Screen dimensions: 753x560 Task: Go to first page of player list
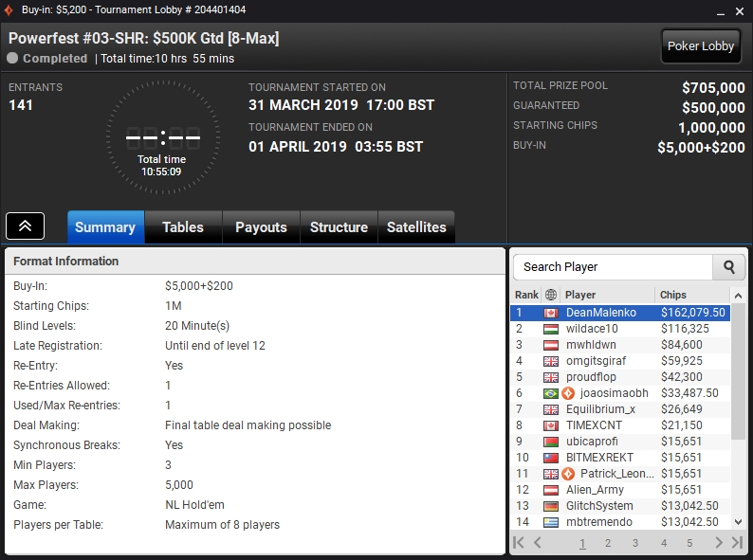(519, 542)
